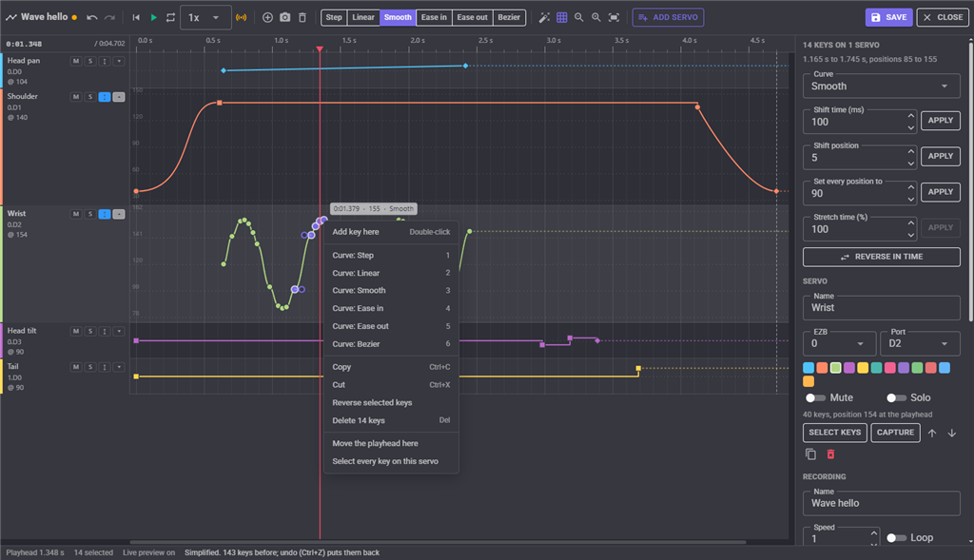Zoom out the timeline

pos(579,17)
